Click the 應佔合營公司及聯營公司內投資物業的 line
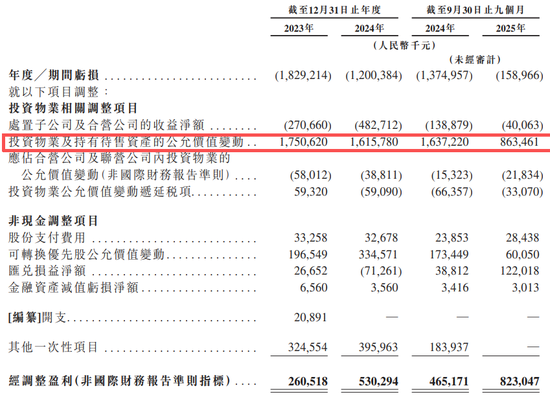Image resolution: width=550 pixels, height=399 pixels. [x=119, y=158]
